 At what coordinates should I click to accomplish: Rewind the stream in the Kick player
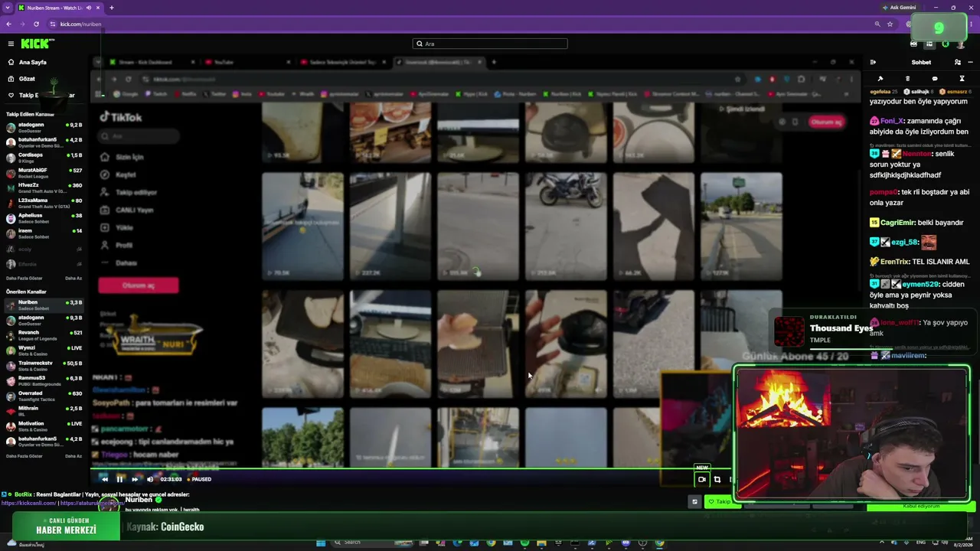click(104, 479)
